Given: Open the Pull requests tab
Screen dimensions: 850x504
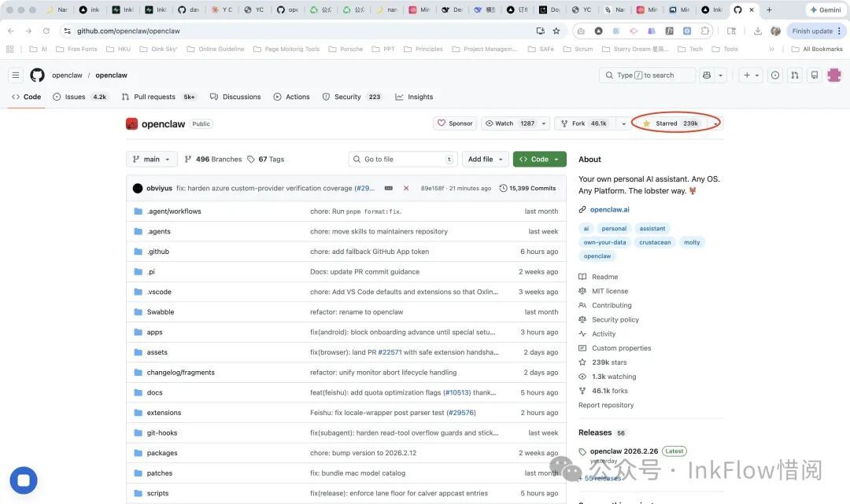Looking at the screenshot, I should click(158, 97).
